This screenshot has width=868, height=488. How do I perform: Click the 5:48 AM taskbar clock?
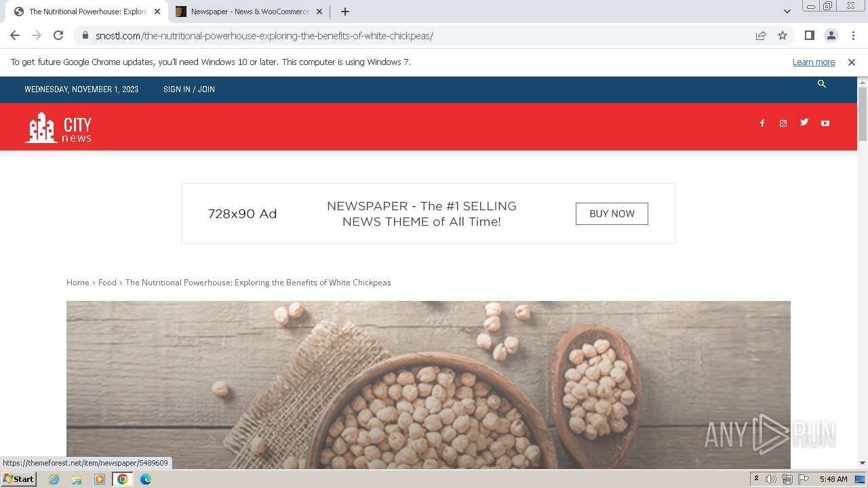[x=833, y=479]
